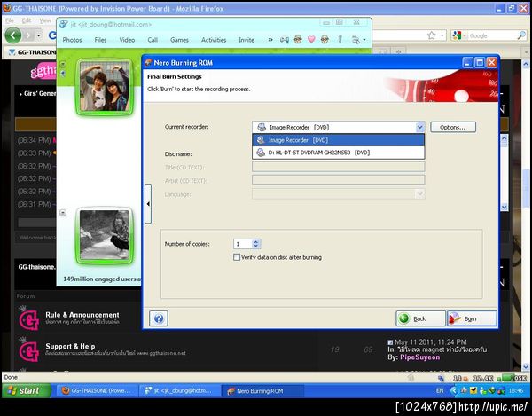
Task: Click the pink heart icon in Messenger
Action: click(311, 39)
